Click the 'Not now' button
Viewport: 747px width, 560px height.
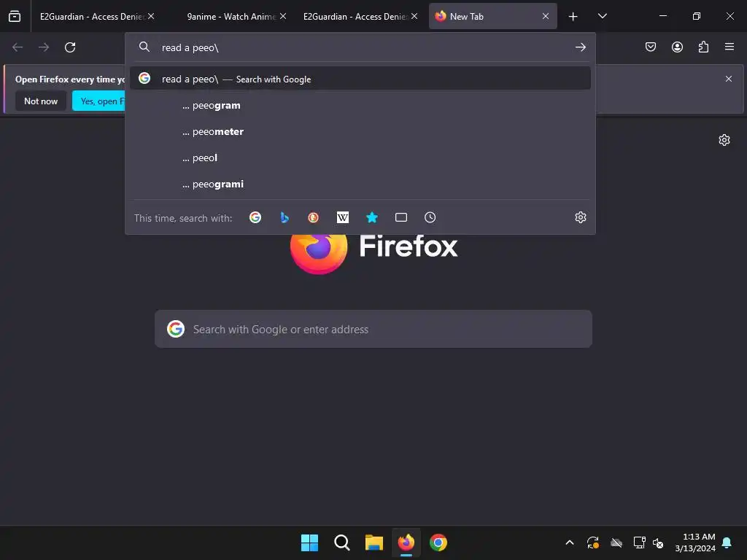(x=41, y=101)
